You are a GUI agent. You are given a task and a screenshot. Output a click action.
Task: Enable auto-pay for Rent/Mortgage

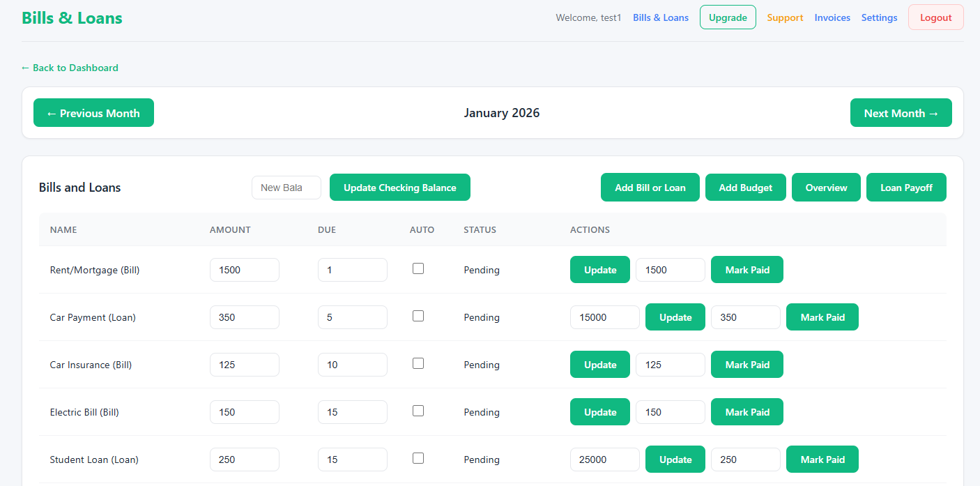[x=418, y=267]
